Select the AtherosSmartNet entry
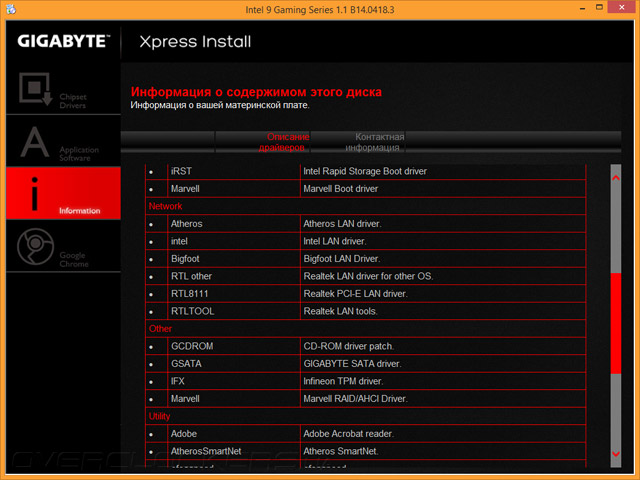The width and height of the screenshot is (640, 480). [206, 451]
